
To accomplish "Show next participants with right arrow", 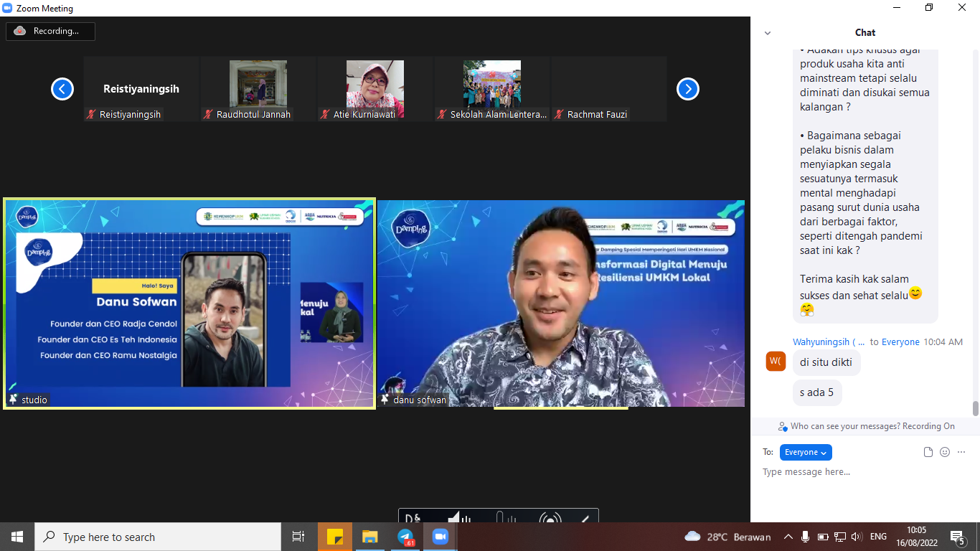I will click(x=687, y=89).
